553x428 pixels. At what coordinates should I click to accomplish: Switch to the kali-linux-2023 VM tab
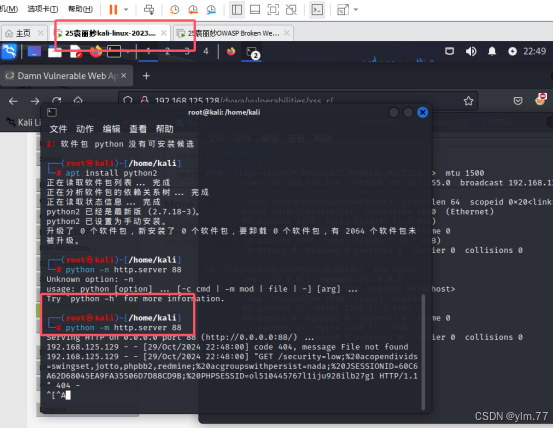click(109, 33)
